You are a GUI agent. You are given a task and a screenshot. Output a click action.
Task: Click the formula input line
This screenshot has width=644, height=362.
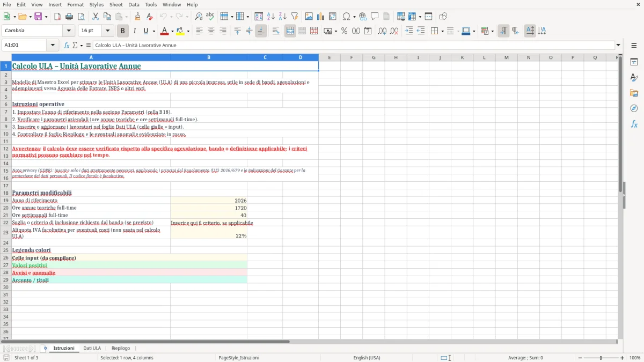click(353, 45)
